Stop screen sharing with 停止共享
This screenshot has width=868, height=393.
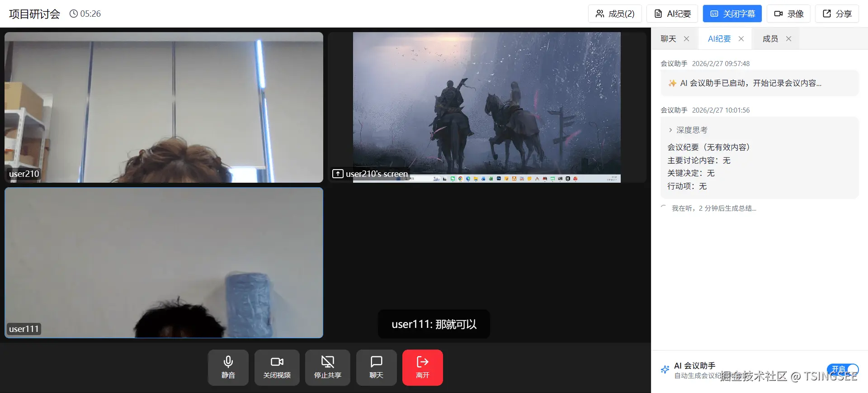(x=328, y=367)
